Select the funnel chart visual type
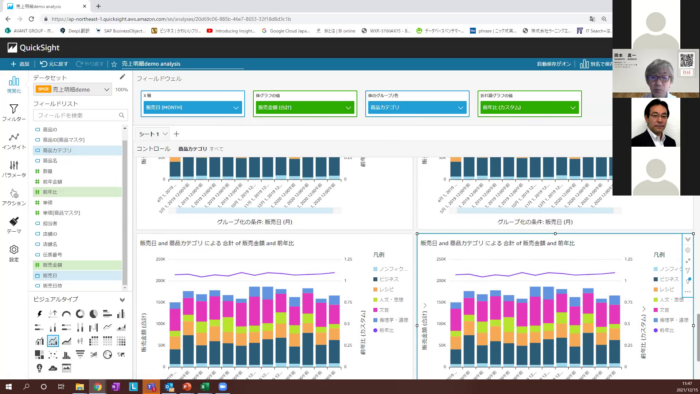This screenshot has width=700, height=394. pos(80,355)
